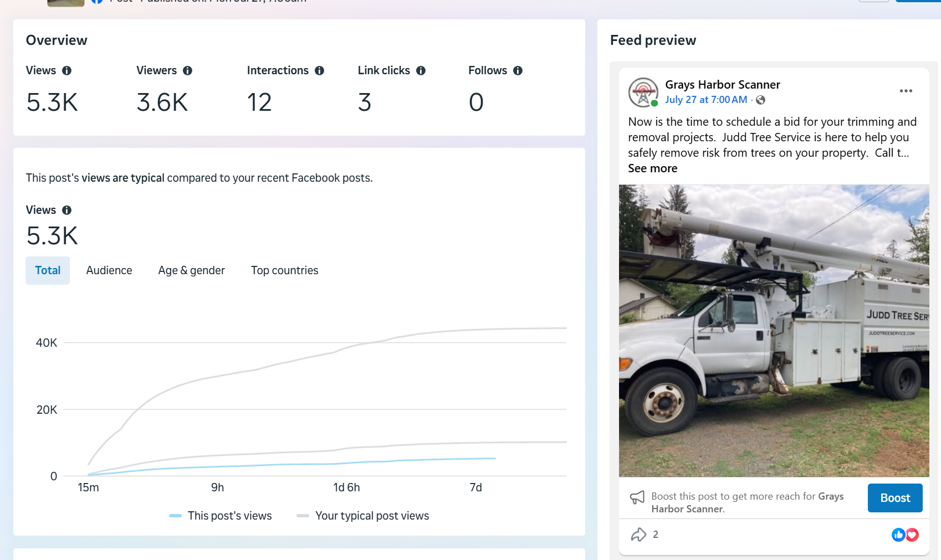Viewport: 941px width, 560px height.
Task: Click the 15m x-axis label
Action: [x=88, y=487]
